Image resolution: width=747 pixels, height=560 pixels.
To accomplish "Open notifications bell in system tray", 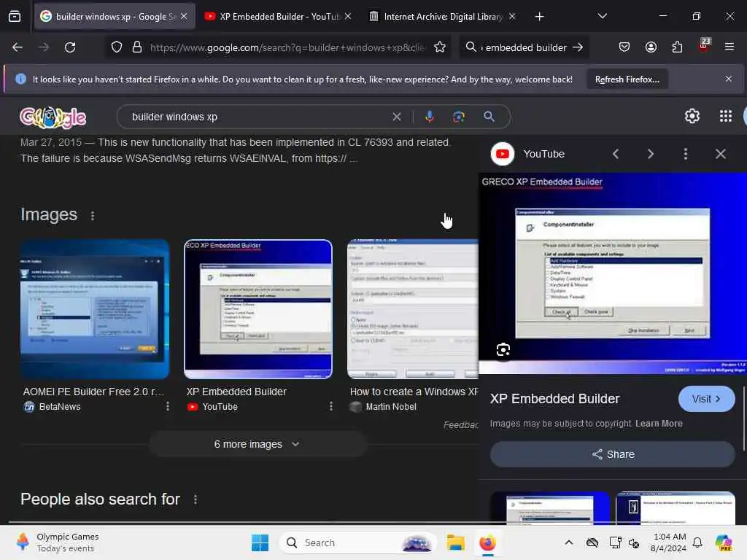I will pyautogui.click(x=697, y=542).
